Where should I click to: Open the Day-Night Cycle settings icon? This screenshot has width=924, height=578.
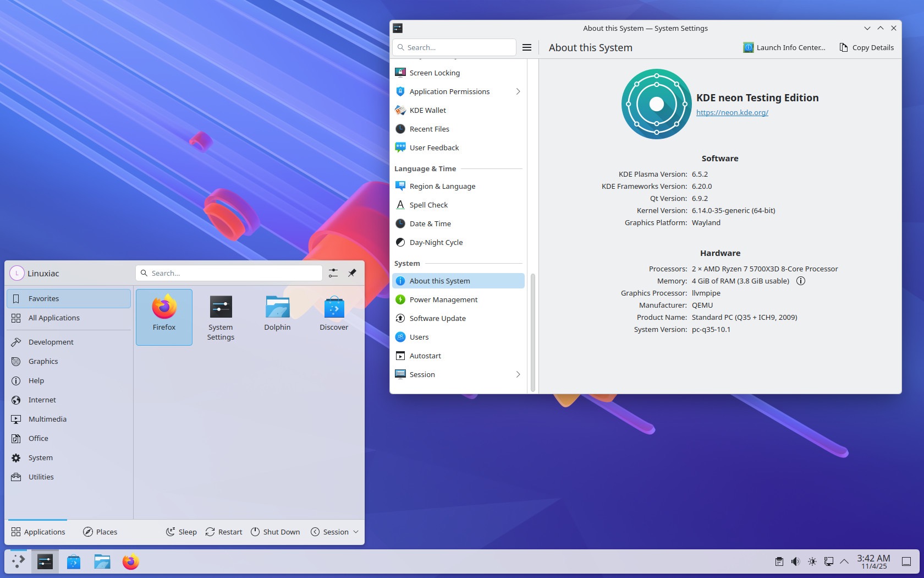(x=400, y=242)
